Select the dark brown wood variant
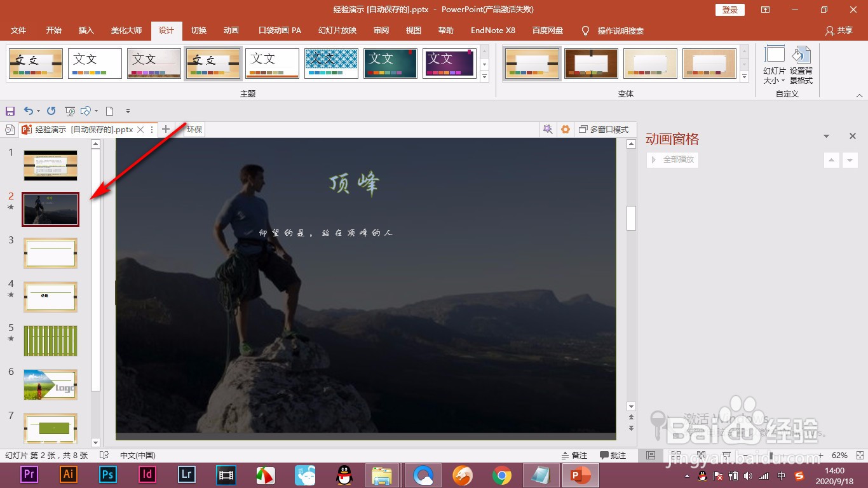868x488 pixels. [591, 64]
